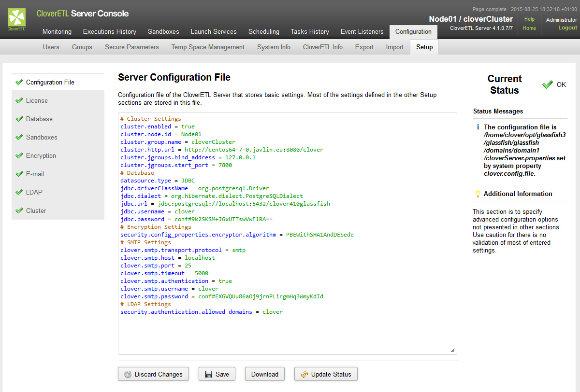
Task: Click the green checkmark beside Database
Action: pyautogui.click(x=19, y=119)
